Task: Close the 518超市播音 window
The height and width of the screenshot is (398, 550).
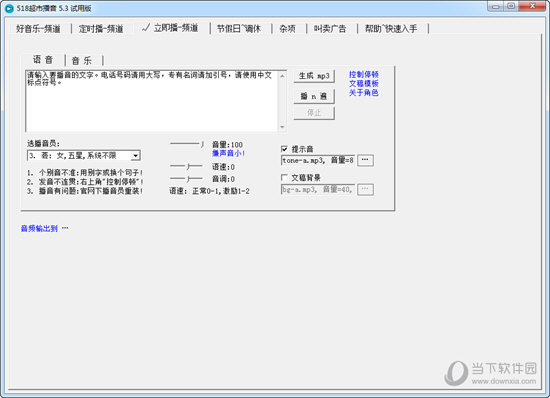Action: coord(532,6)
